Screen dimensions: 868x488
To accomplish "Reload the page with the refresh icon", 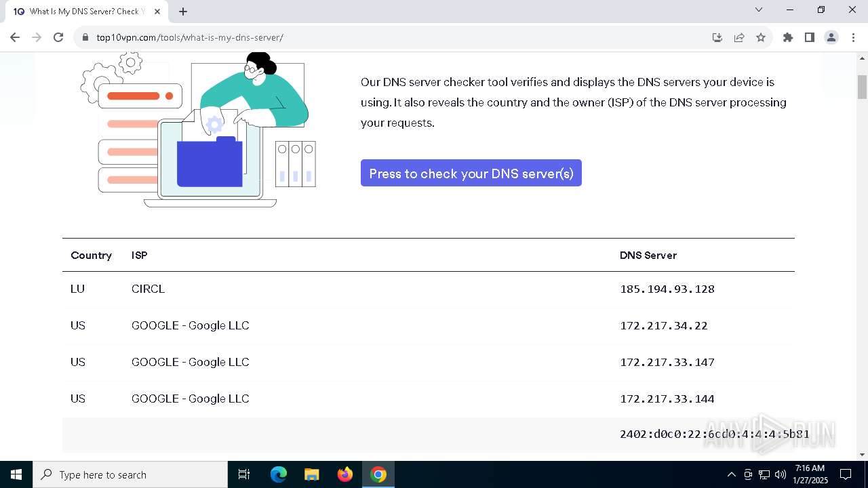I will pyautogui.click(x=58, y=37).
